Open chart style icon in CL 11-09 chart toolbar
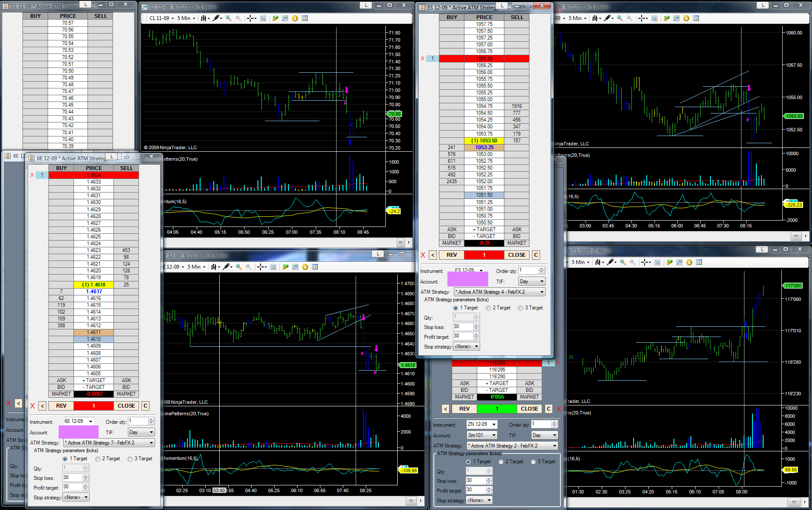This screenshot has height=510, width=812. pos(204,18)
